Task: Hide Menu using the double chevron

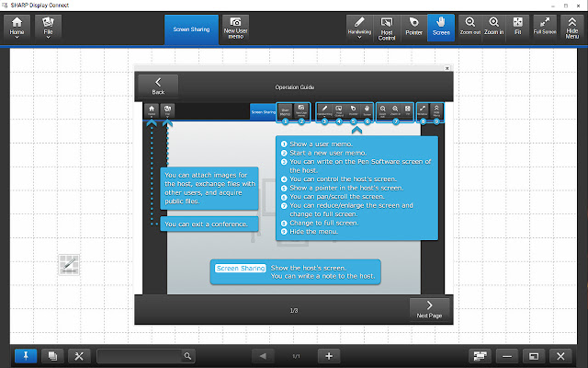Action: pyautogui.click(x=571, y=28)
